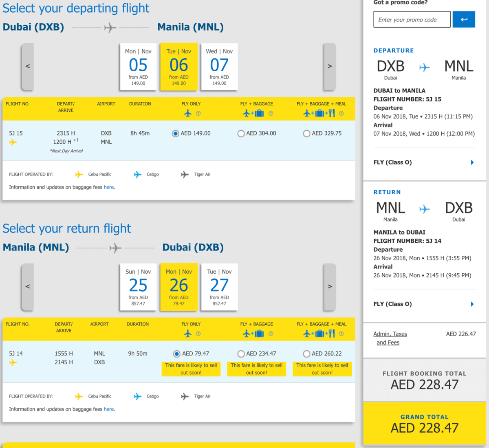Pick Tue Nov 27 return date tab
This screenshot has width=489, height=448.
(x=219, y=287)
